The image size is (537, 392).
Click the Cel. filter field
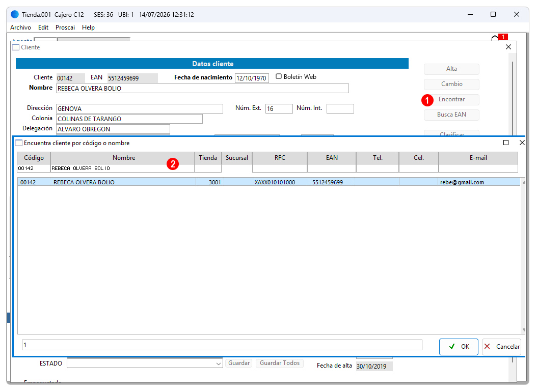[x=418, y=169]
